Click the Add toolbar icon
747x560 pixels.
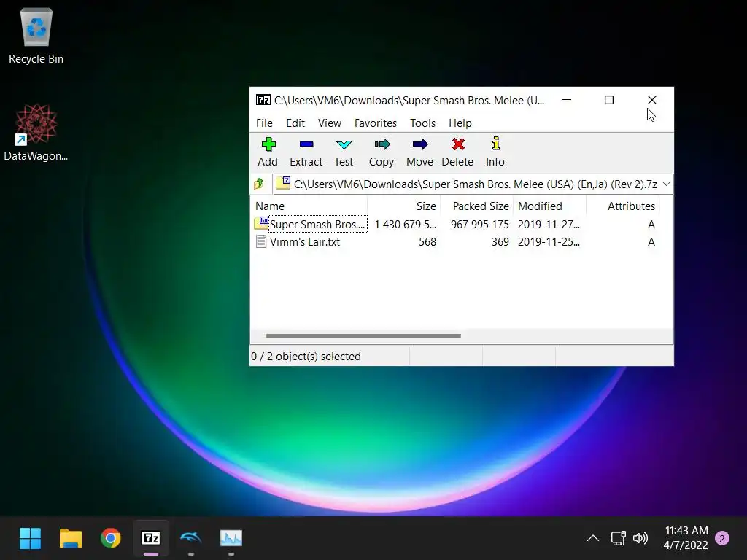(268, 144)
